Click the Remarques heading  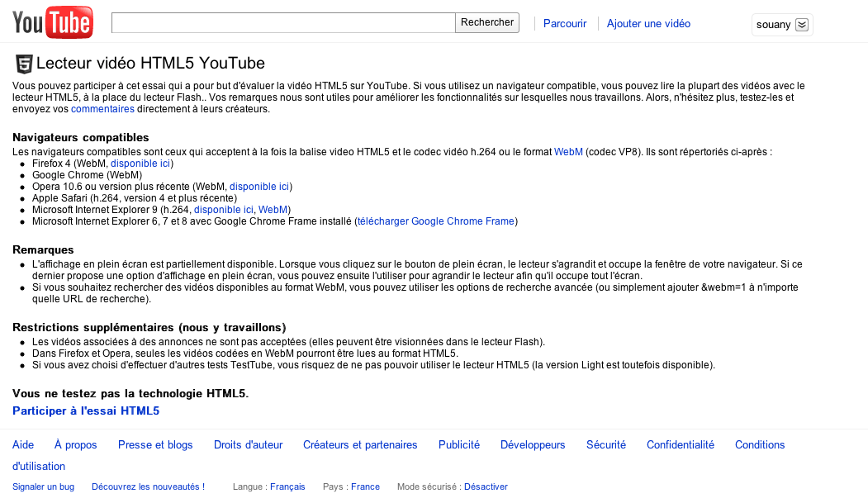(43, 249)
